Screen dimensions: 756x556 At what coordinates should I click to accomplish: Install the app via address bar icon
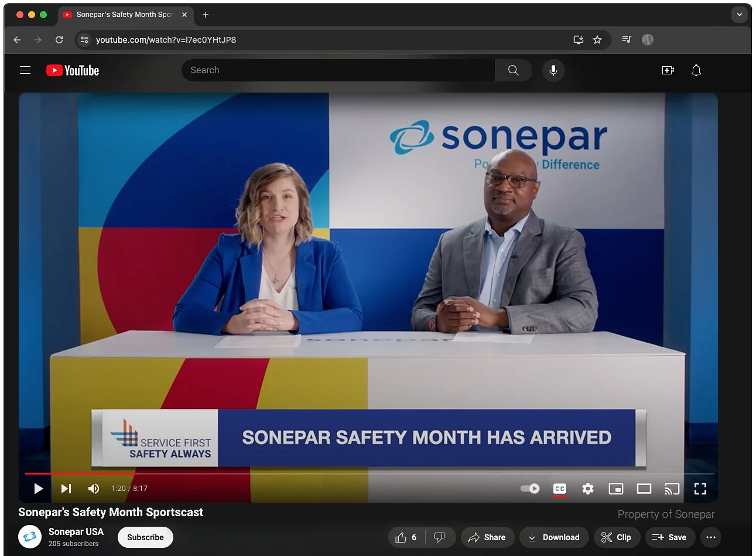(579, 40)
